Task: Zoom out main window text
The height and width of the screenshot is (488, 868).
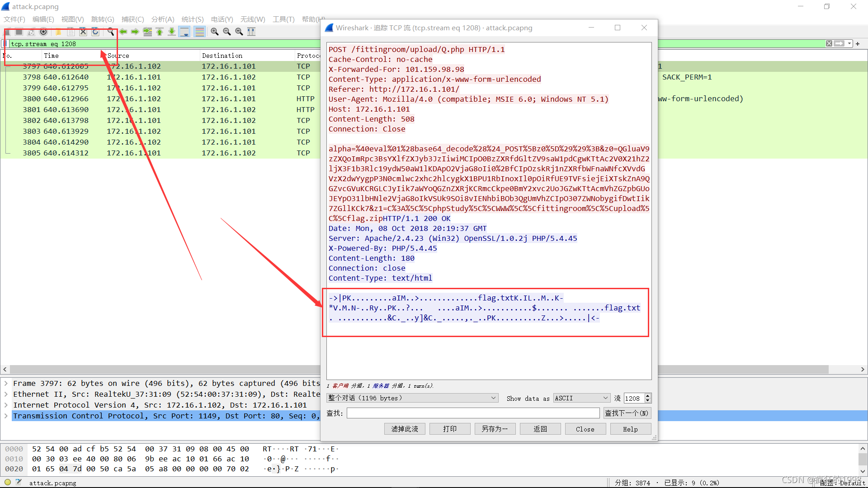Action: [227, 32]
